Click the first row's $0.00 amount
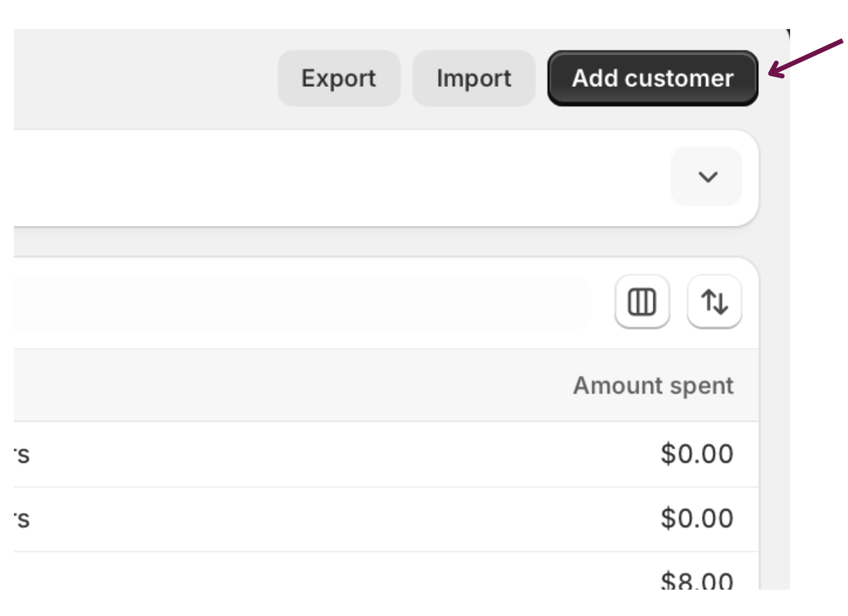 (x=697, y=454)
